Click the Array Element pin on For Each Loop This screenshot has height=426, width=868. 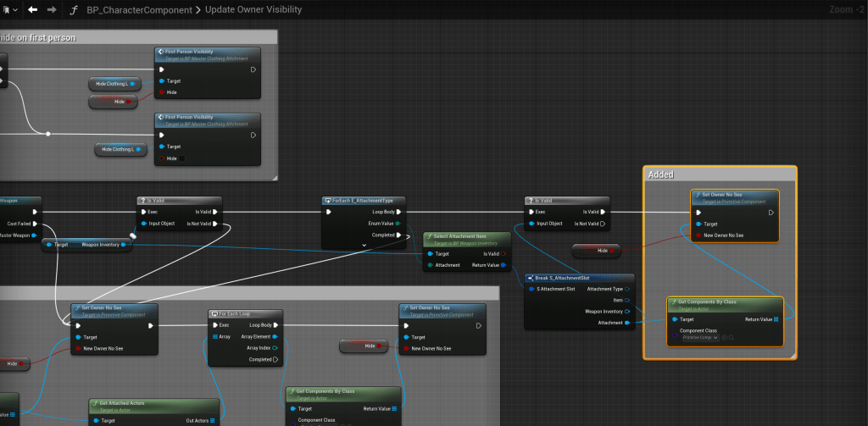coord(275,336)
